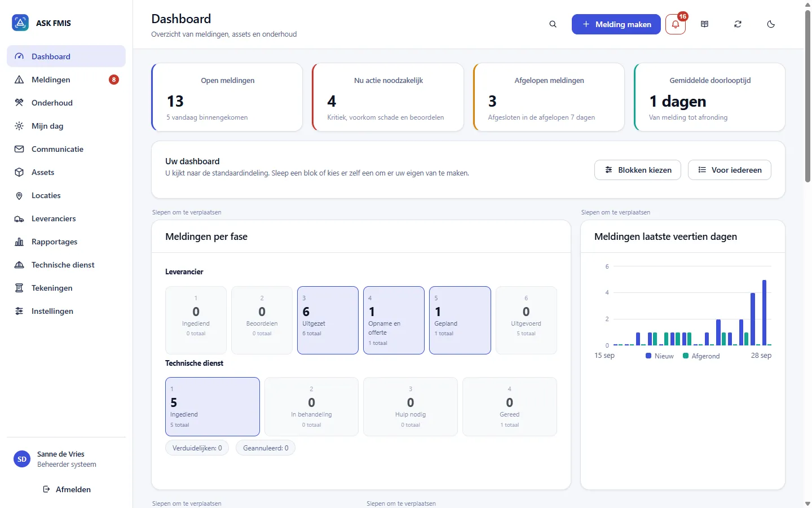Viewport: 812px width, 508px height.
Task: Open Technische dienst in sidebar
Action: coord(66,265)
